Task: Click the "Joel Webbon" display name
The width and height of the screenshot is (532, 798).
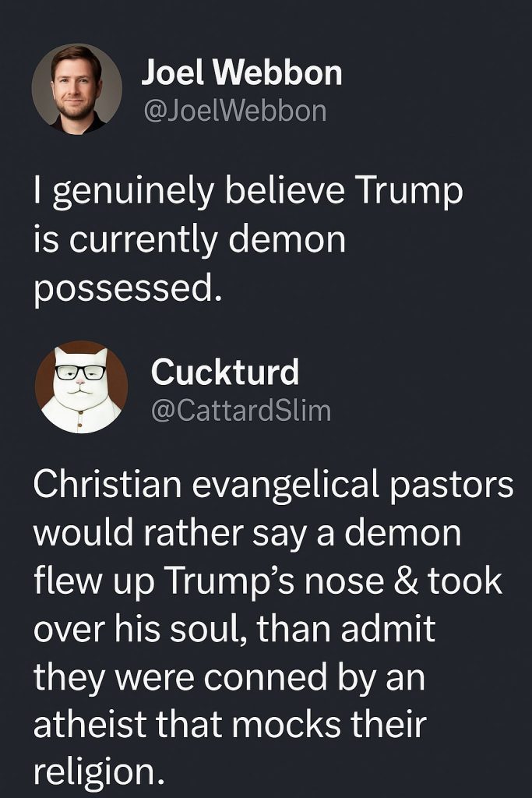Action: [x=241, y=73]
